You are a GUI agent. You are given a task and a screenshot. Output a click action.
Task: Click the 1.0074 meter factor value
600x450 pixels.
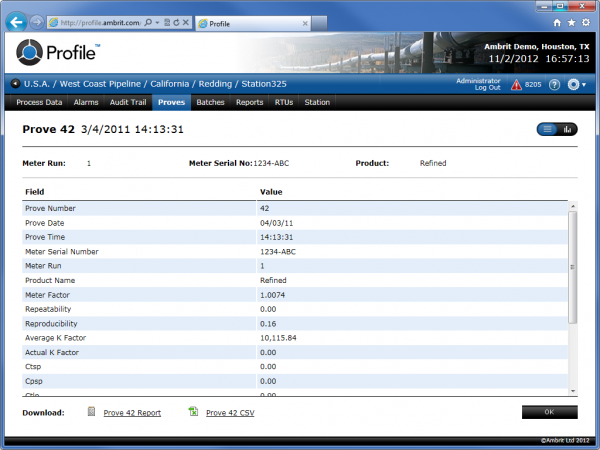272,295
